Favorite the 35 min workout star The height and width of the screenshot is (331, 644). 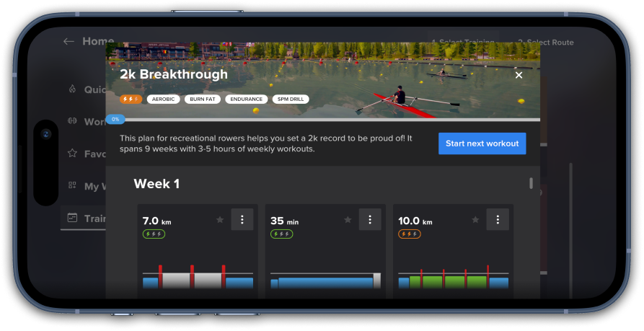(348, 220)
